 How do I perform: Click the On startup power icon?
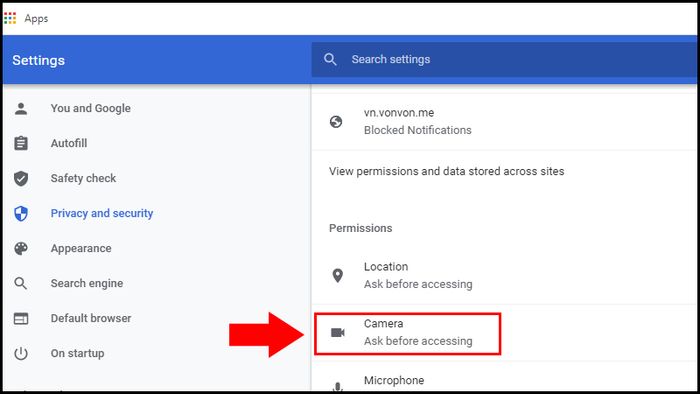click(21, 353)
